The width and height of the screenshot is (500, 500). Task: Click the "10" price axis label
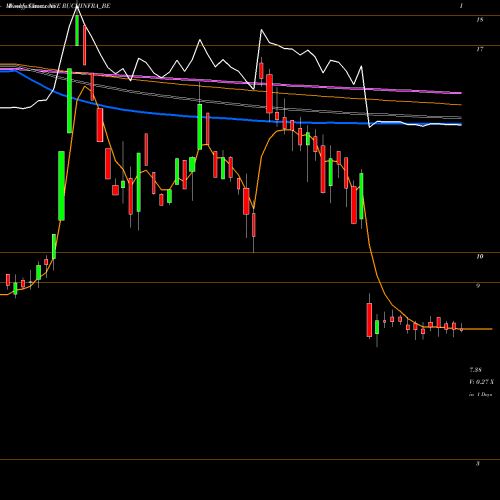pos(479,256)
